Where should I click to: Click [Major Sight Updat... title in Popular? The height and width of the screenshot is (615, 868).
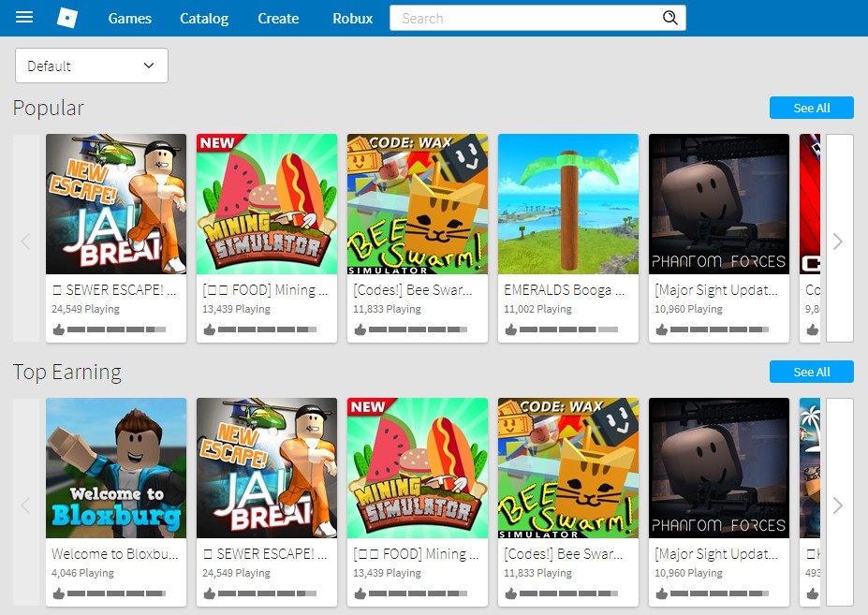(x=716, y=290)
